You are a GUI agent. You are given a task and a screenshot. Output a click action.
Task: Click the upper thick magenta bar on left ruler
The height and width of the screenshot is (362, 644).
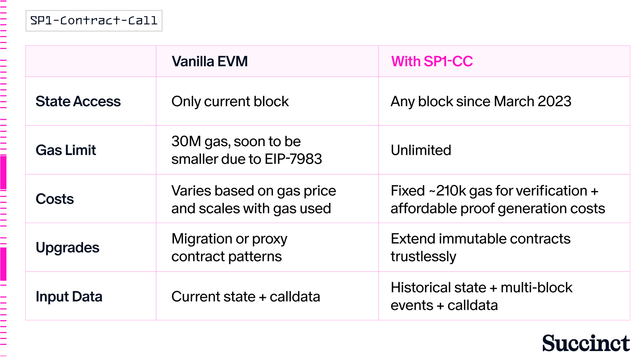click(3, 172)
